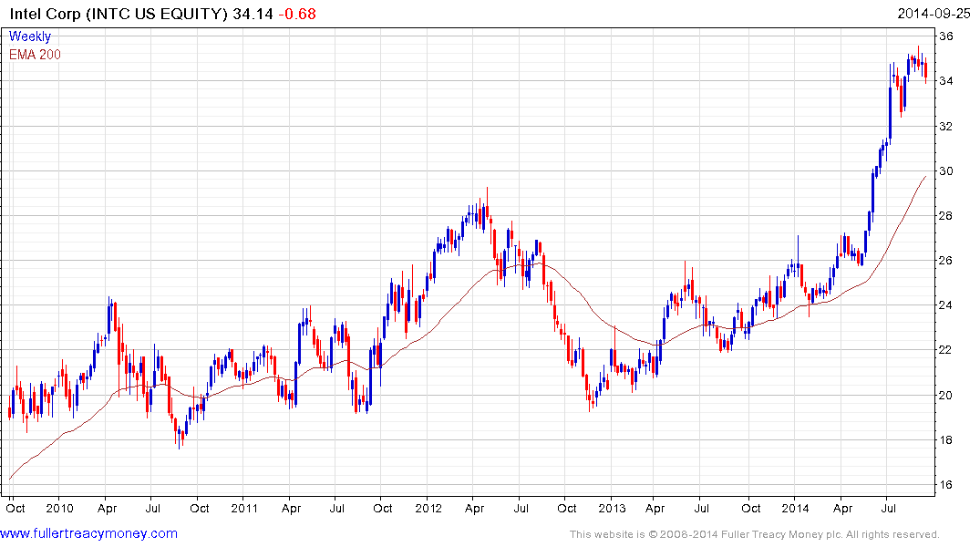Click the www.fullertreacymoney.com link
This screenshot has height=547, width=980.
88,533
